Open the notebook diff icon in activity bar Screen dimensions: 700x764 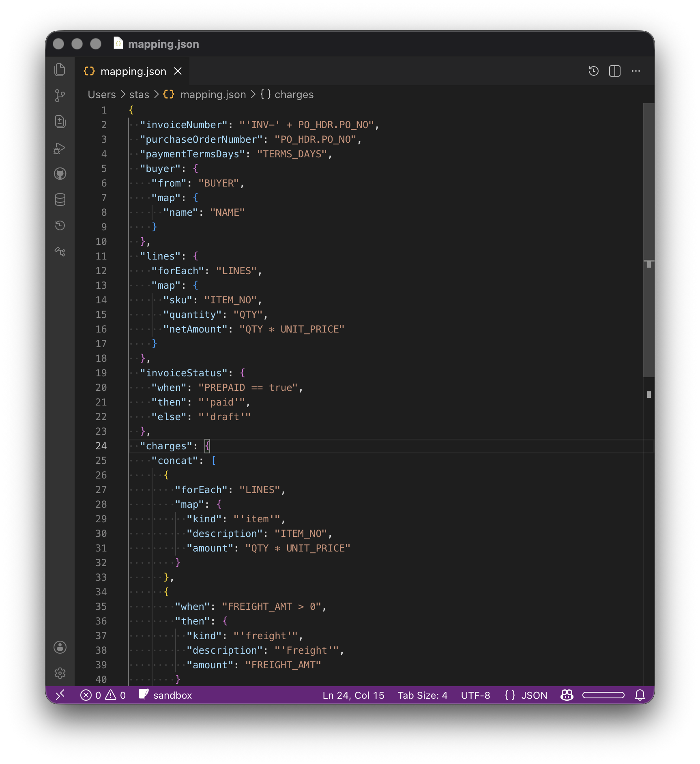(x=60, y=122)
